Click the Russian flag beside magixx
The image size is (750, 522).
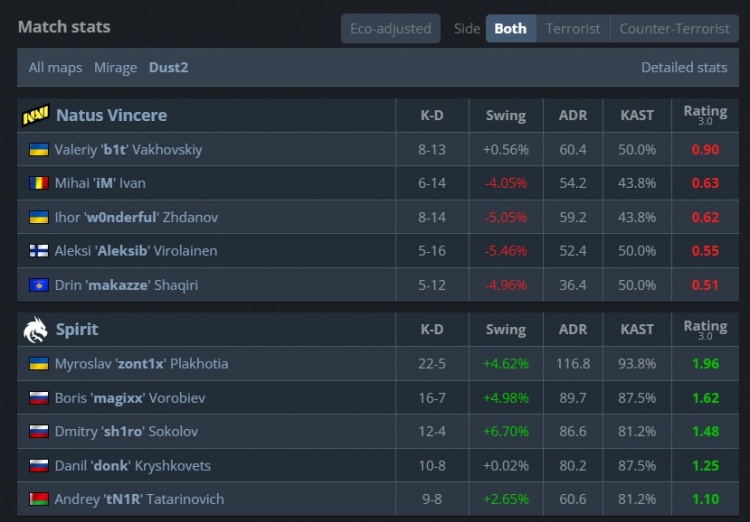coord(39,398)
